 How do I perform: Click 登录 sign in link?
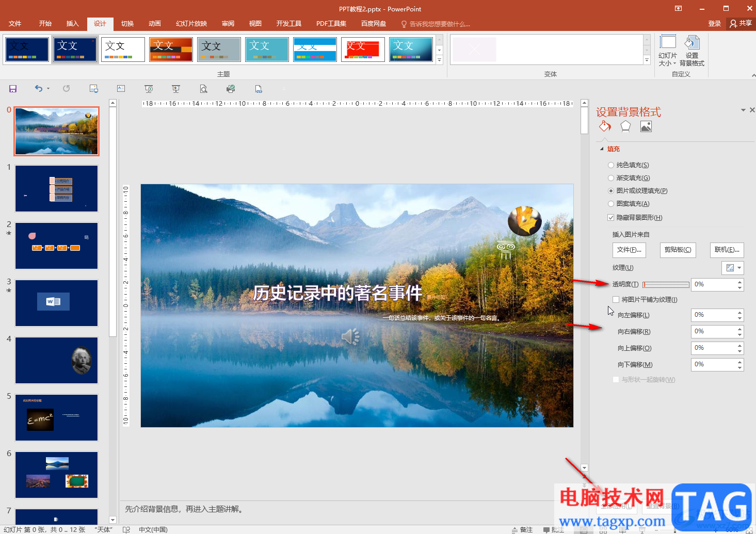[715, 24]
